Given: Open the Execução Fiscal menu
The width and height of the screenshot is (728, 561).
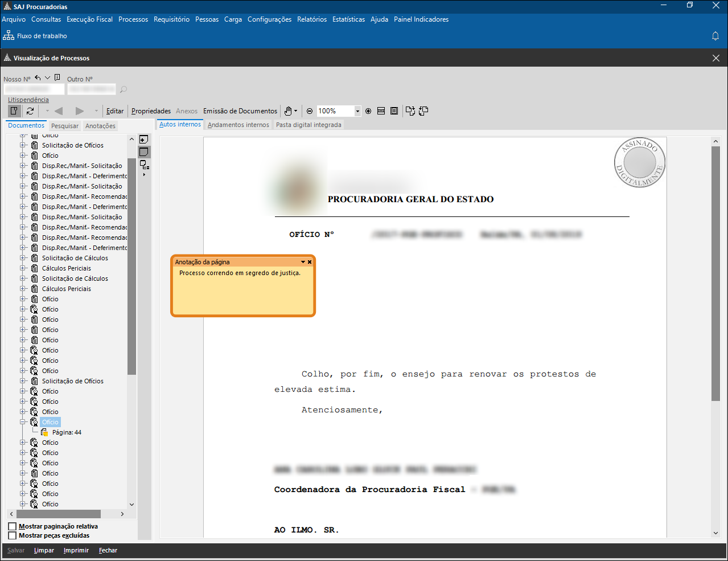Looking at the screenshot, I should click(x=89, y=19).
